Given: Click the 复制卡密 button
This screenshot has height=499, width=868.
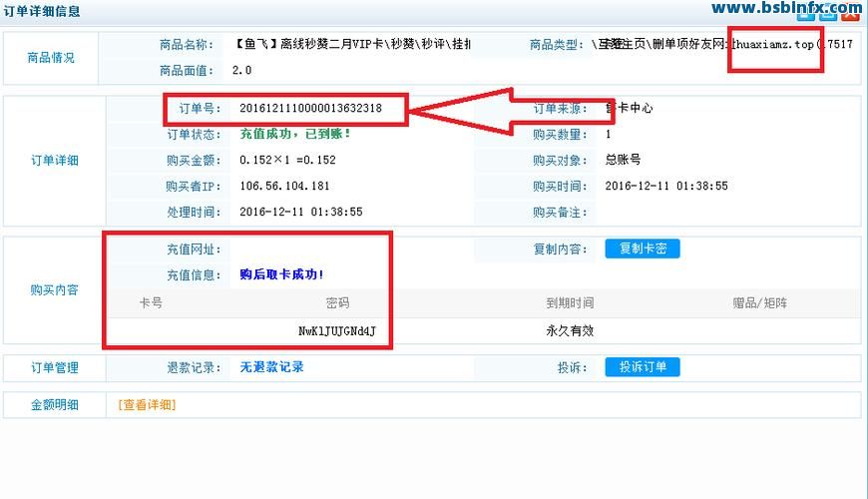Looking at the screenshot, I should click(643, 249).
